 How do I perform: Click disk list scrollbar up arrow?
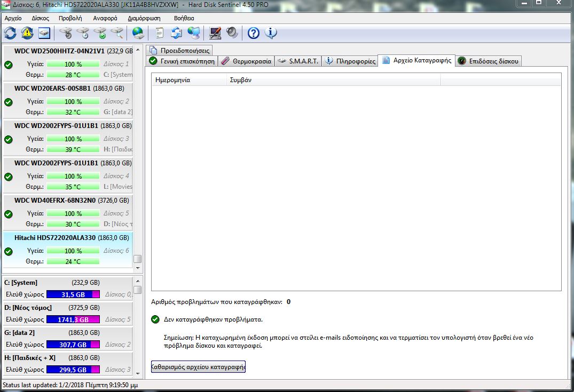point(138,50)
